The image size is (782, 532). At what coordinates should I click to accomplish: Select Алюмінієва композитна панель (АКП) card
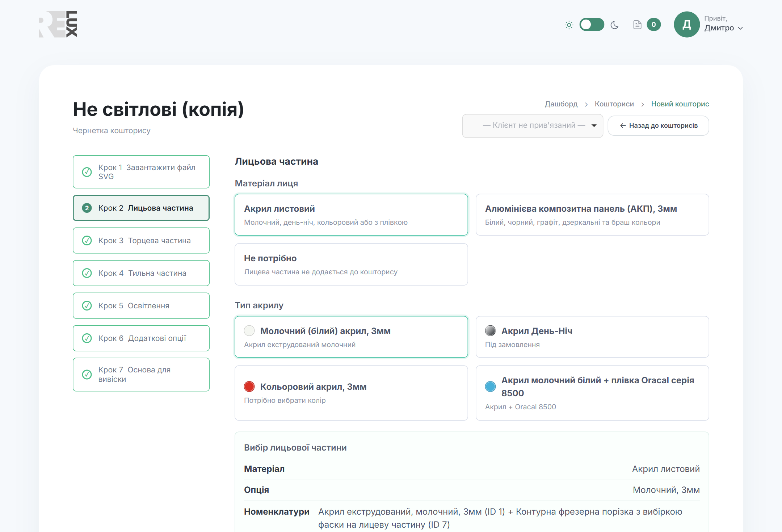click(x=592, y=215)
